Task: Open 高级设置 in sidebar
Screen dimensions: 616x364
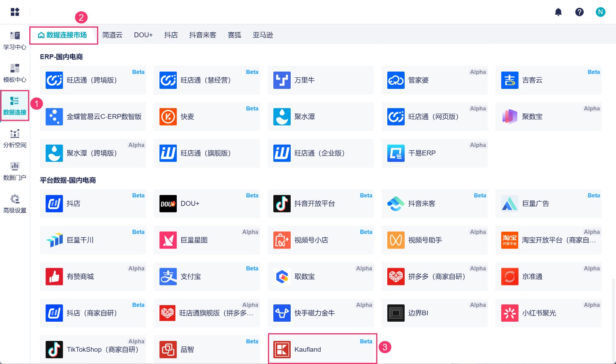Action: [x=15, y=204]
